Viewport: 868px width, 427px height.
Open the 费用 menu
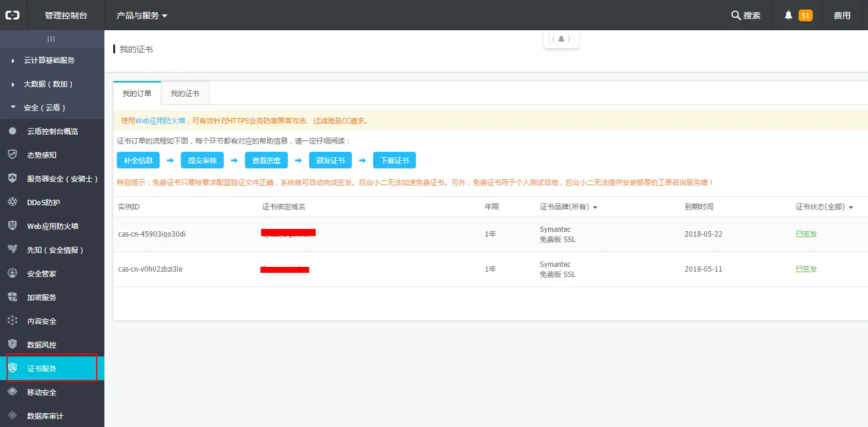pyautogui.click(x=842, y=15)
